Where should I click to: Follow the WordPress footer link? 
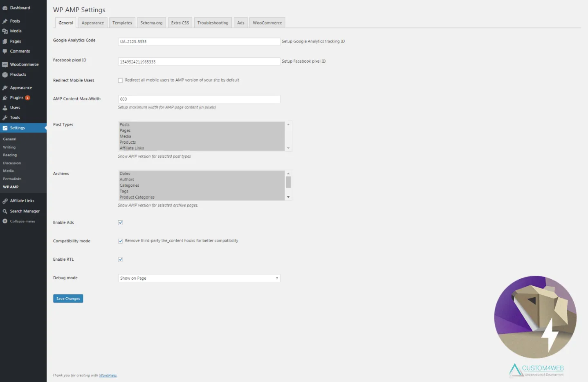[x=108, y=375]
